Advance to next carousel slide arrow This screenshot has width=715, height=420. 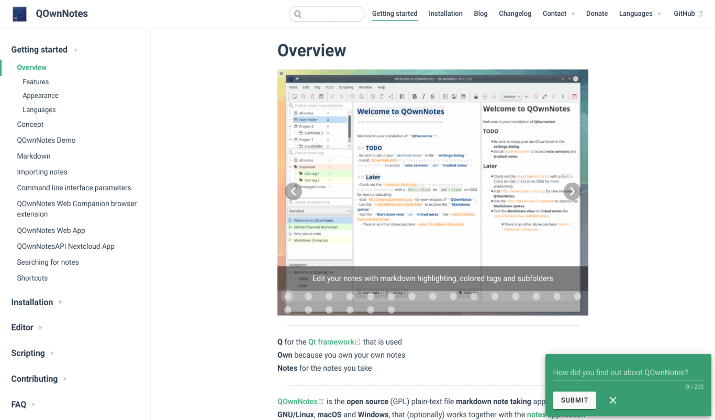pos(572,191)
